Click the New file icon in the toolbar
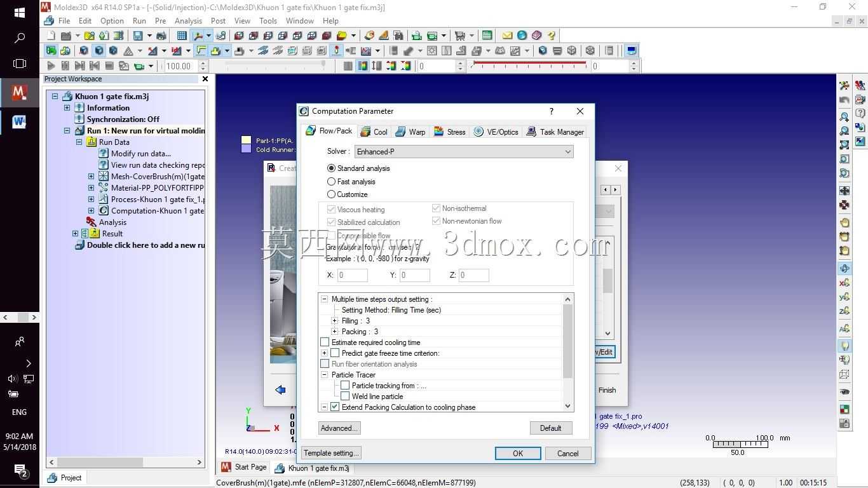Viewport: 868px width, 488px height. pyautogui.click(x=51, y=36)
